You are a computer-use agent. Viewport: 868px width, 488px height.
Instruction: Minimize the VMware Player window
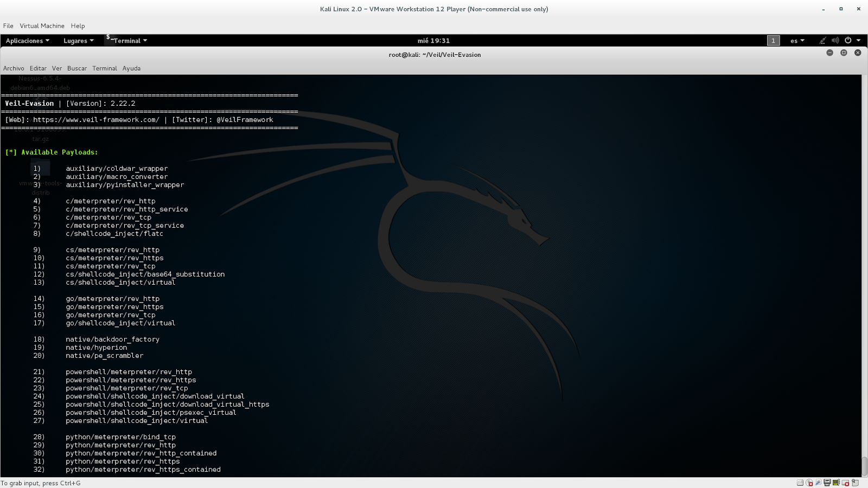tap(824, 9)
